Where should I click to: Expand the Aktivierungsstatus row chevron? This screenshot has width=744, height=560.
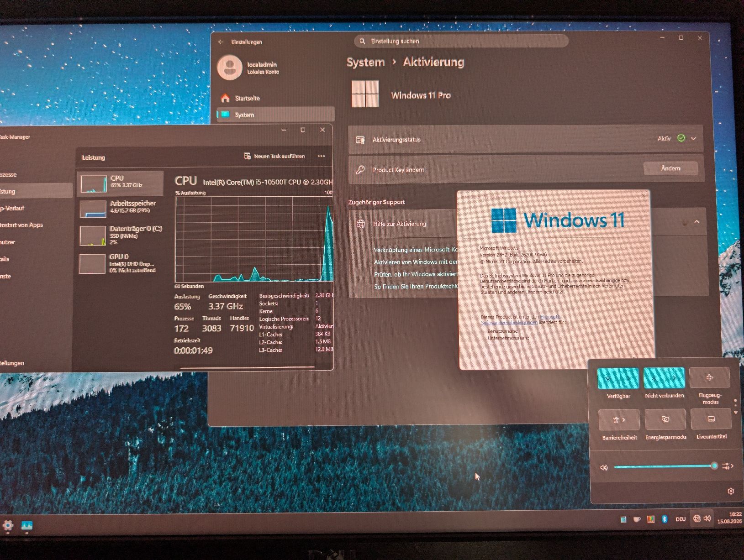pos(693,138)
